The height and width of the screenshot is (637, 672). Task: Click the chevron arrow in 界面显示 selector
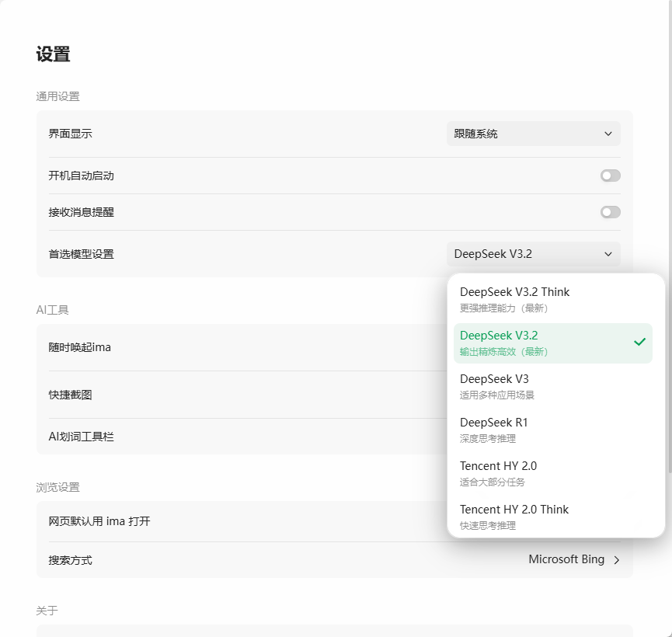point(608,134)
